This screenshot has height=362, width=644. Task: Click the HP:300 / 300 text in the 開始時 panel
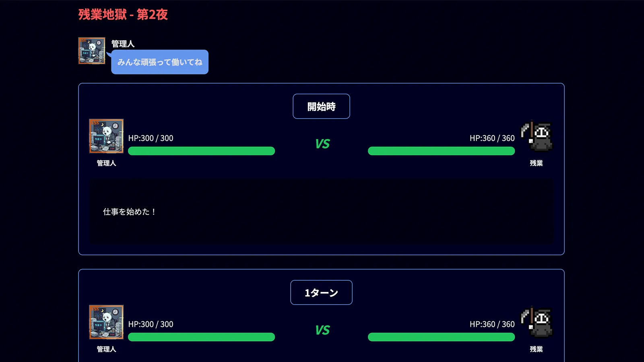pyautogui.click(x=151, y=138)
